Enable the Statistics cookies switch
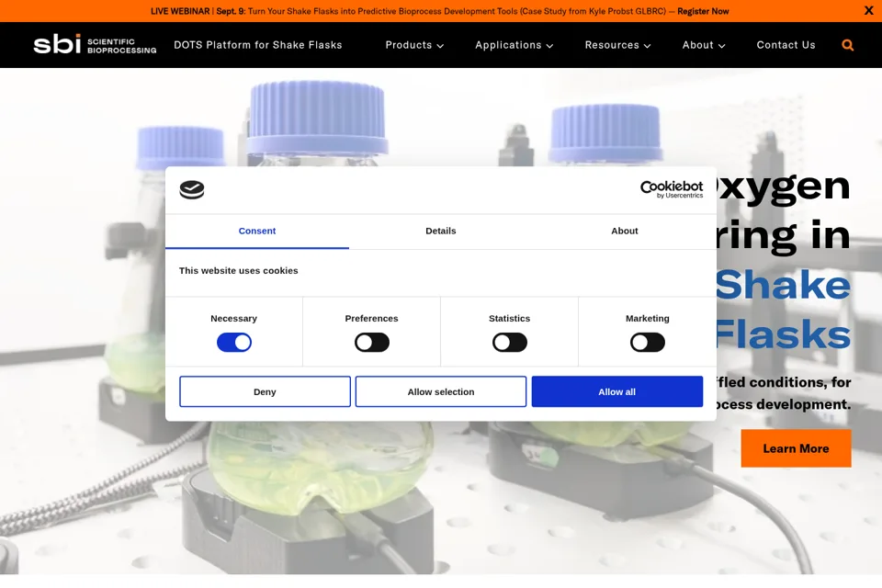 (x=510, y=342)
